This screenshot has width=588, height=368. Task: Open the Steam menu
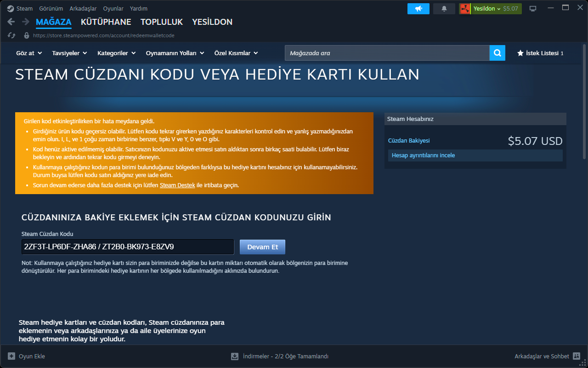pyautogui.click(x=25, y=9)
